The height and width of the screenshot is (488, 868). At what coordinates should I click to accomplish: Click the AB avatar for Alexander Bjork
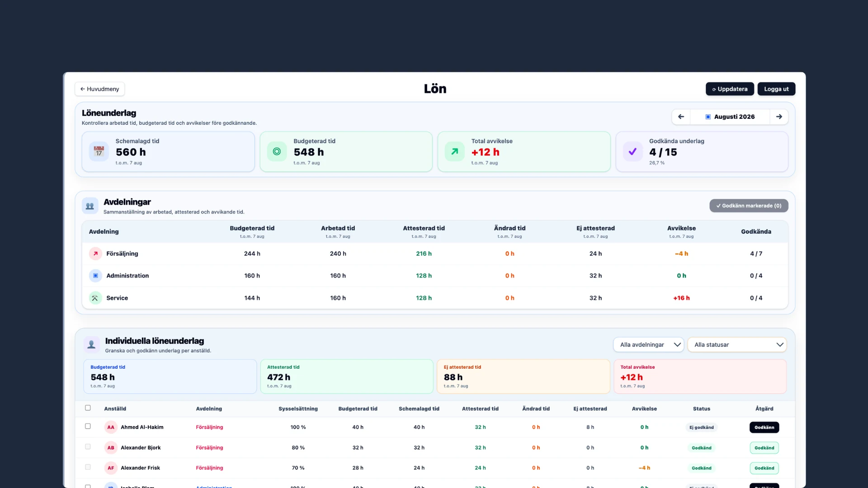[x=111, y=448]
